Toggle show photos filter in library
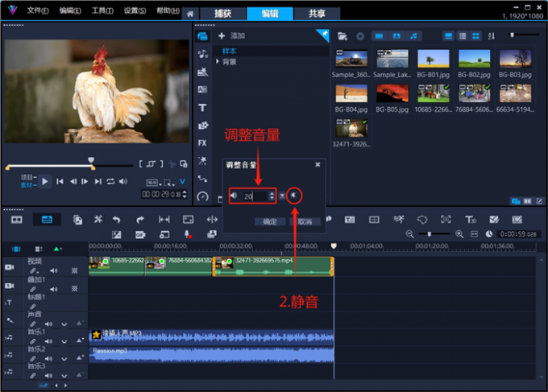 [396, 36]
